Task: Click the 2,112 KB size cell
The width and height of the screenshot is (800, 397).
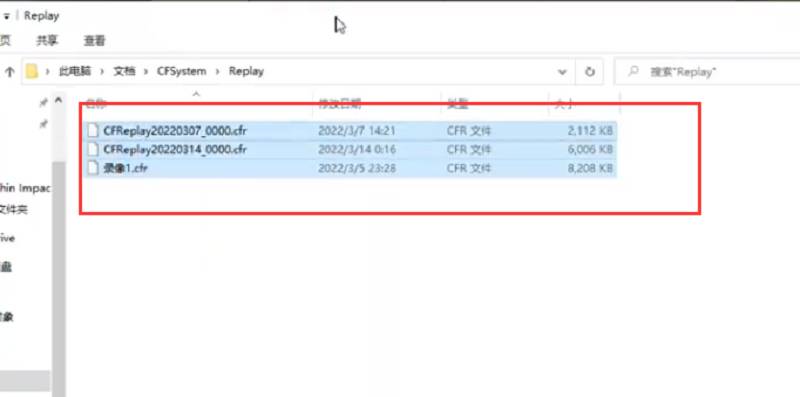Action: [590, 131]
